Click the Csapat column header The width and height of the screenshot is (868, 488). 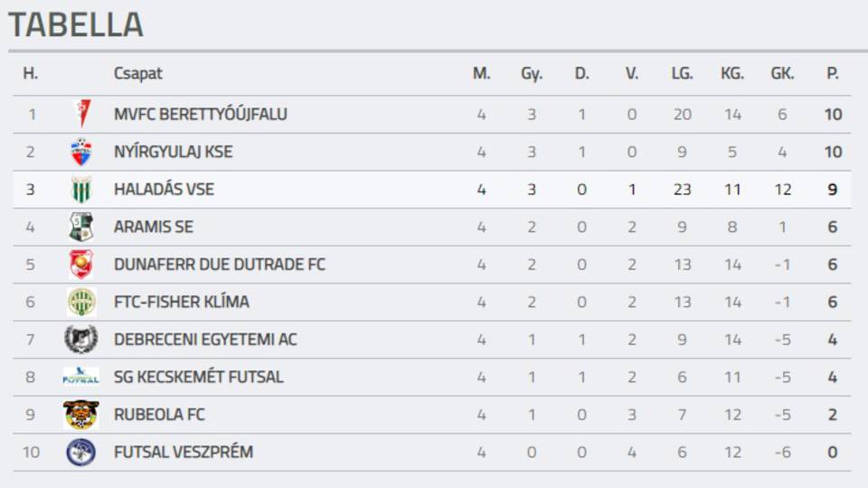tap(138, 74)
